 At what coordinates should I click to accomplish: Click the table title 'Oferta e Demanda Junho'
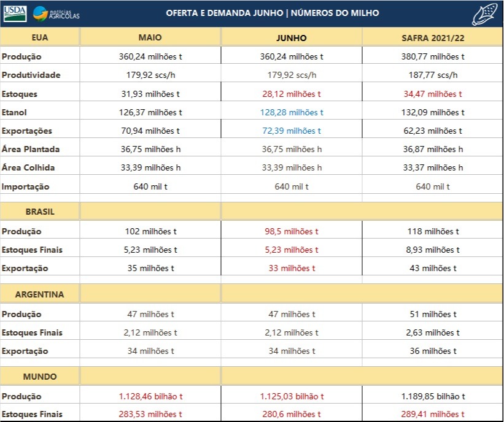(x=272, y=13)
